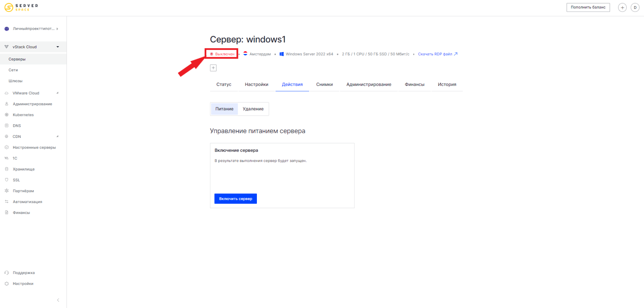This screenshot has height=308, width=644.
Task: Click the Kubernetes sidebar icon
Action: (x=6, y=115)
